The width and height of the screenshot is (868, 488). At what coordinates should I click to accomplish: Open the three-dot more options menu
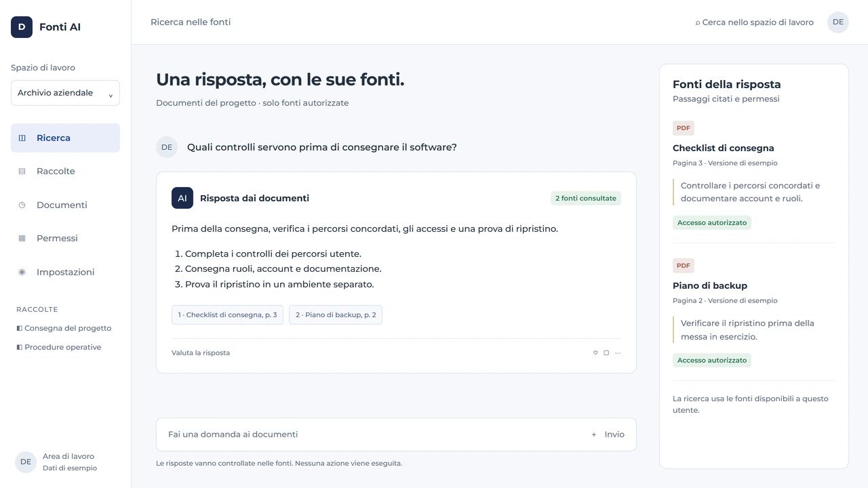[x=618, y=353]
